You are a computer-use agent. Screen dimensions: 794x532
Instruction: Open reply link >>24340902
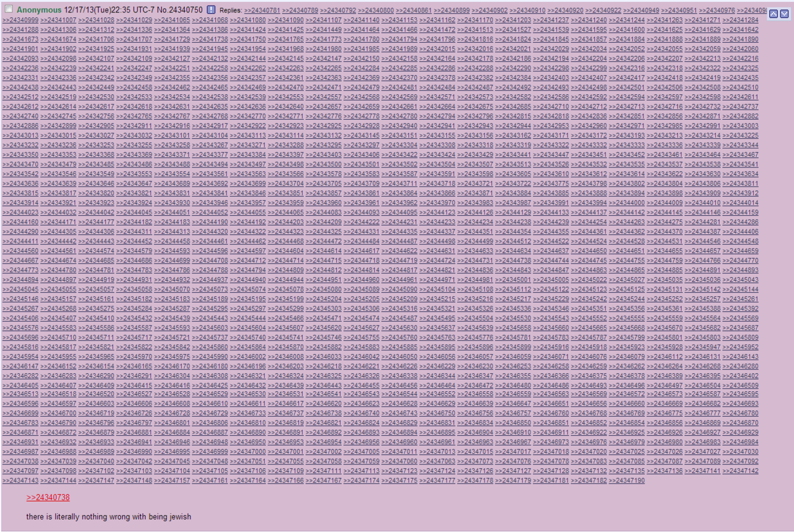click(x=489, y=11)
